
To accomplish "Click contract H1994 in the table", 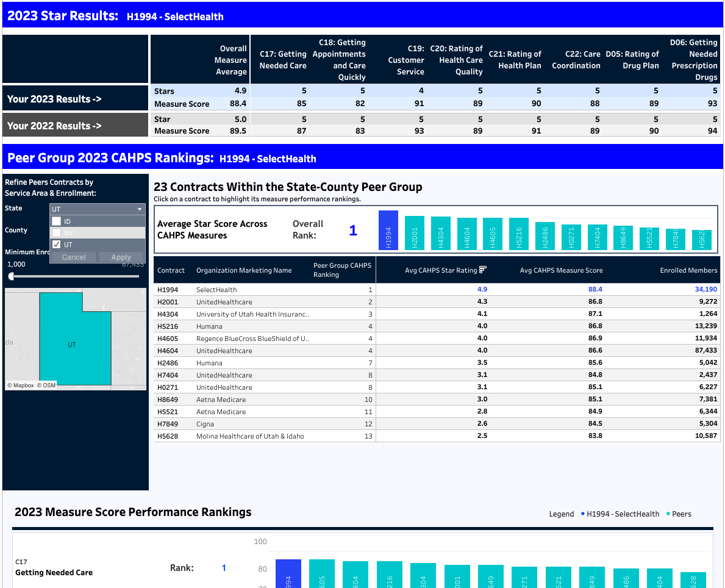I will [168, 290].
